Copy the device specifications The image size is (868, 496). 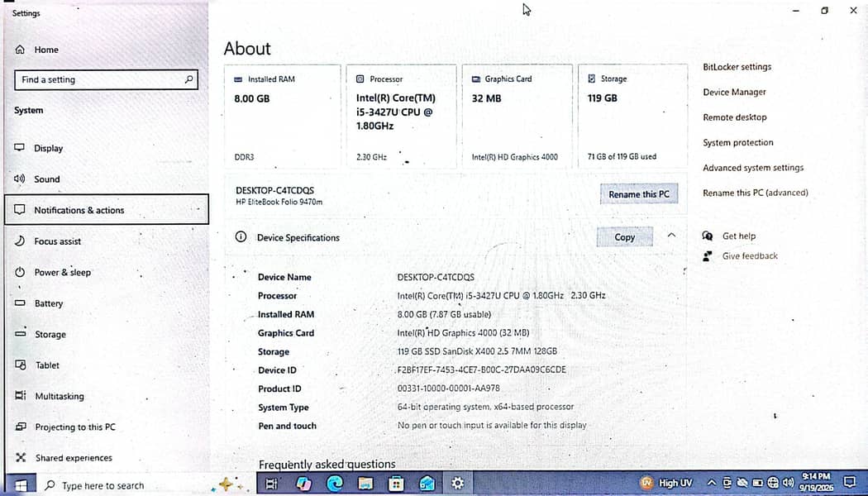coord(624,237)
